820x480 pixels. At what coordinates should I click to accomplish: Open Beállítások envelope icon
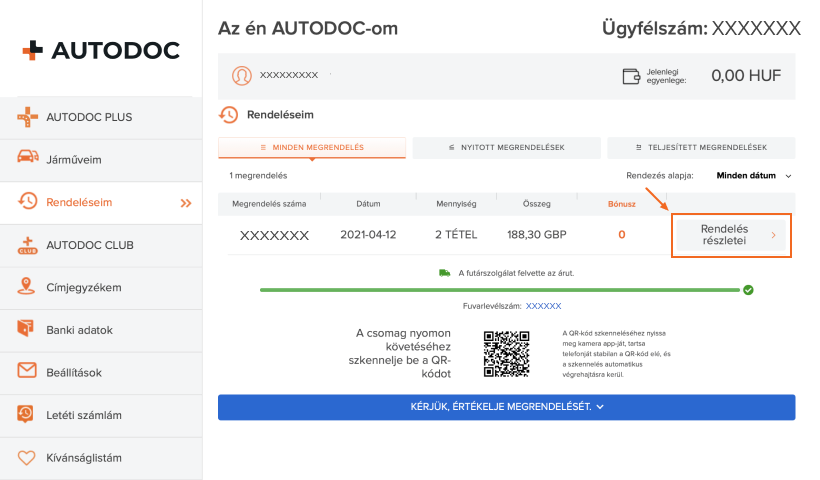pyautogui.click(x=27, y=370)
